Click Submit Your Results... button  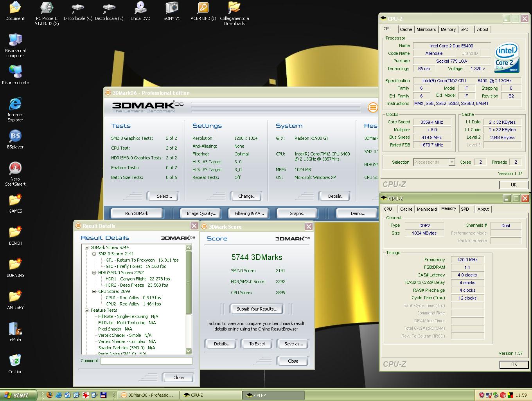[x=257, y=309]
